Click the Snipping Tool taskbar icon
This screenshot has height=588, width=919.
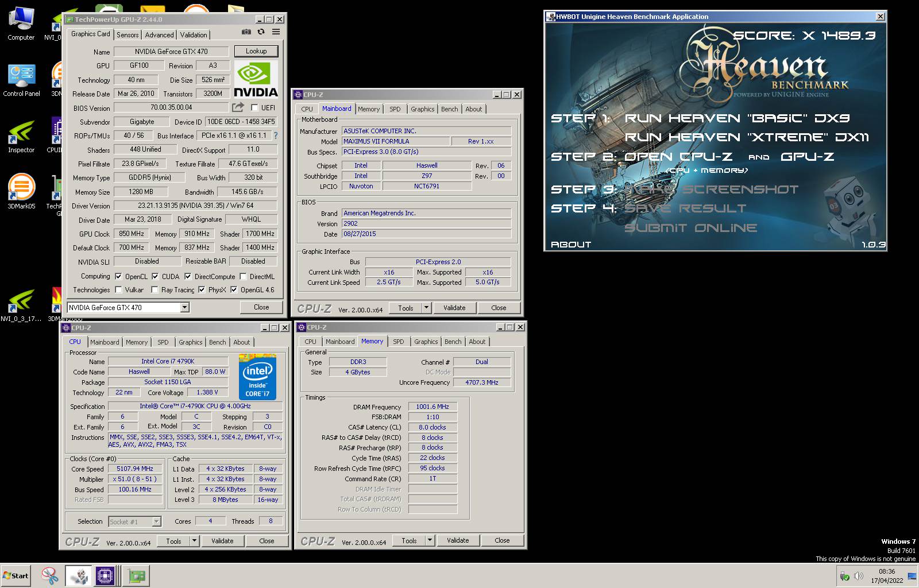tap(50, 575)
